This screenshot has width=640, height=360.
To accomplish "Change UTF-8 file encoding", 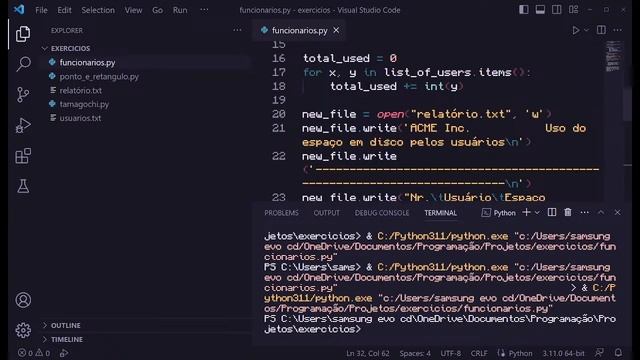I will coord(451,353).
